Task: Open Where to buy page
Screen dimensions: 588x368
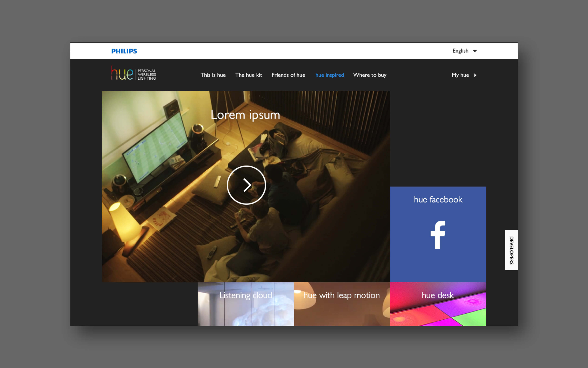Action: pos(370,75)
